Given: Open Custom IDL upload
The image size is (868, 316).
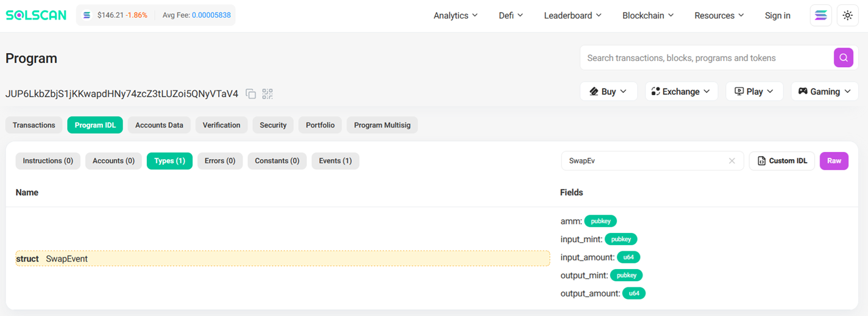Looking at the screenshot, I should pyautogui.click(x=781, y=161).
